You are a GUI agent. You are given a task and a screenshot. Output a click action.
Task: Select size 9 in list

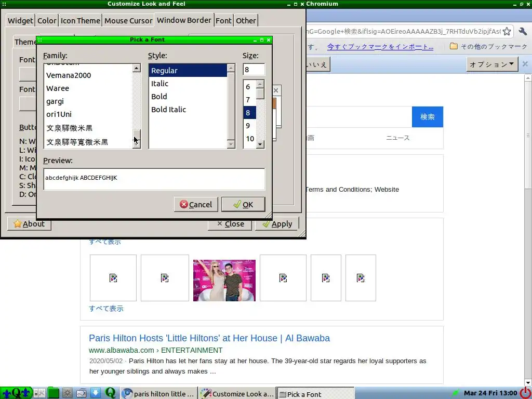click(250, 126)
